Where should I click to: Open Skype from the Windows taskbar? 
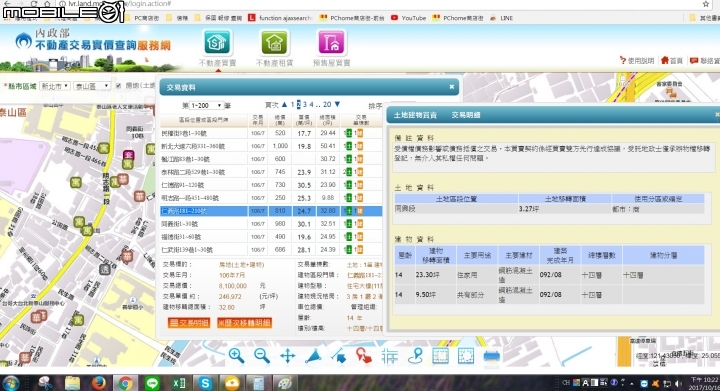click(205, 383)
